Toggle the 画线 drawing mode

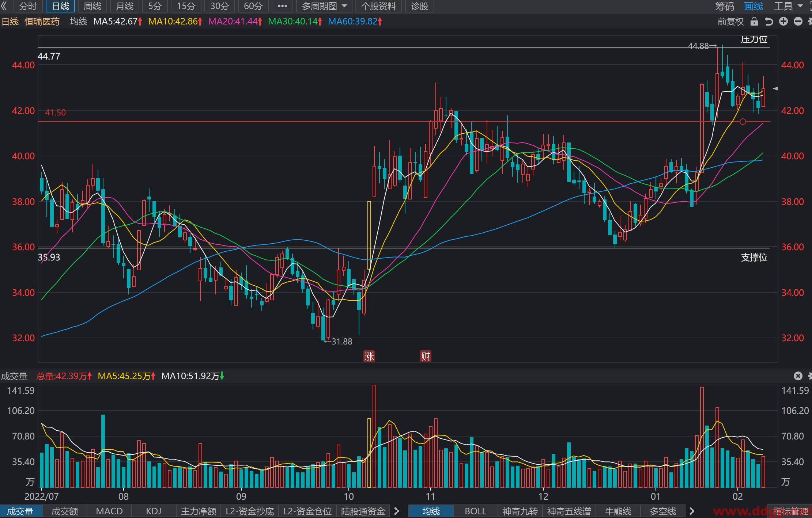click(754, 6)
